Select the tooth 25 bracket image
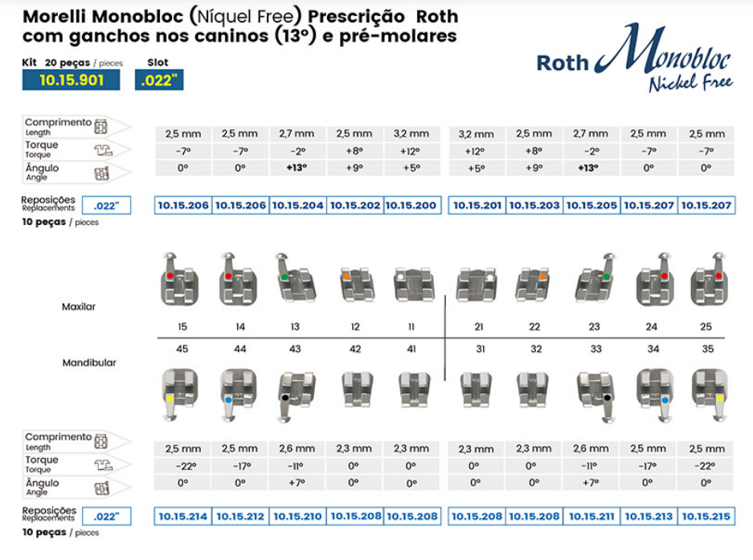This screenshot has height=560, width=753. pyautogui.click(x=710, y=279)
